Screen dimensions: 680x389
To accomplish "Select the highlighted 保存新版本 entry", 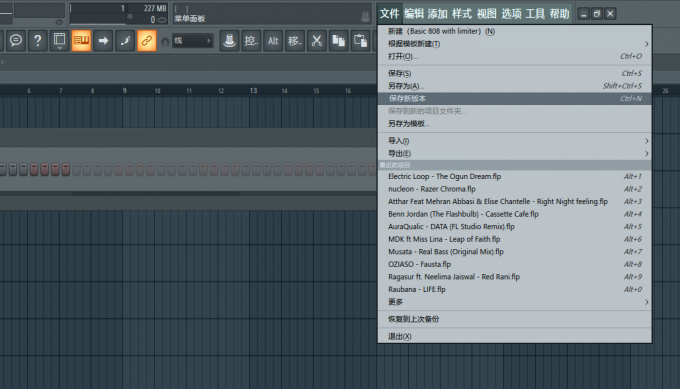I will pos(514,98).
